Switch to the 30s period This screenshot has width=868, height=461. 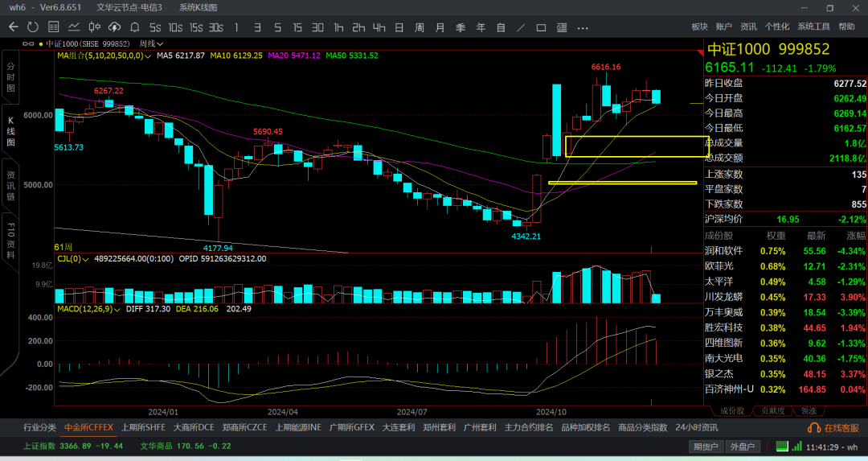pyautogui.click(x=216, y=27)
